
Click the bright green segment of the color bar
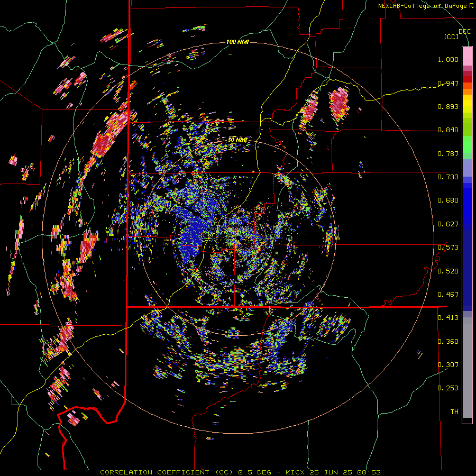467,144
